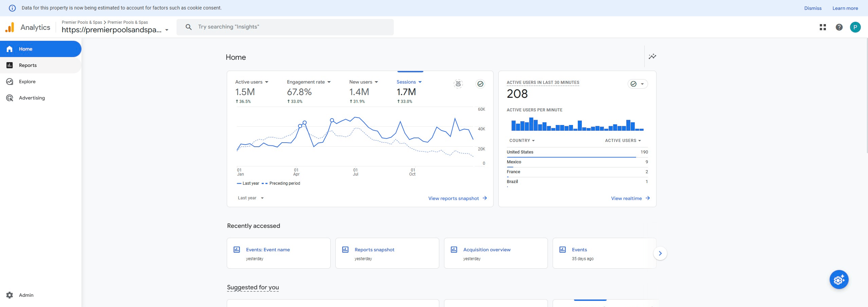Image resolution: width=868 pixels, height=307 pixels.
Task: Open the floating customize gear button
Action: pyautogui.click(x=839, y=279)
